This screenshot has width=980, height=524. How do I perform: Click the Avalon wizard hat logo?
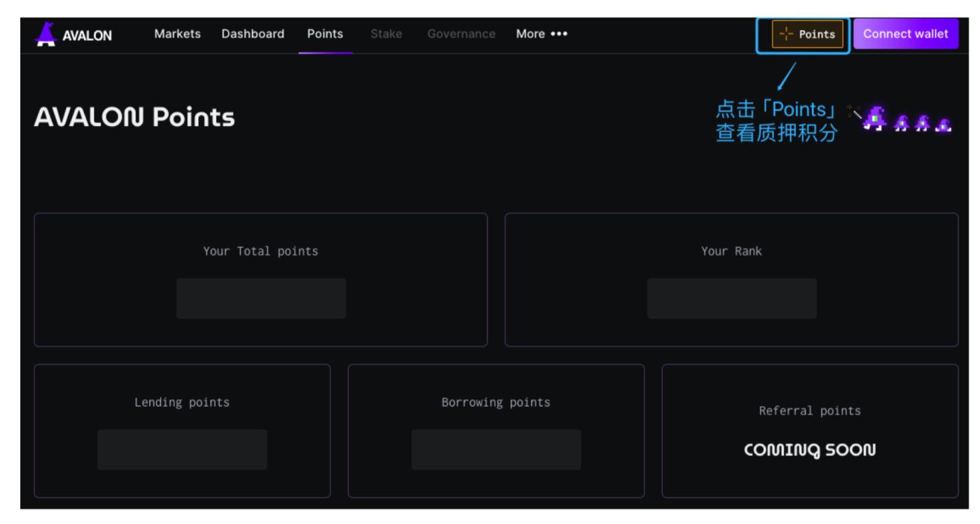point(46,34)
